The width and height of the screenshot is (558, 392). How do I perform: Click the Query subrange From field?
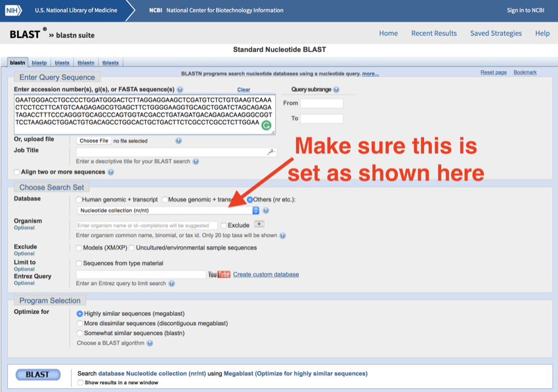pos(321,103)
